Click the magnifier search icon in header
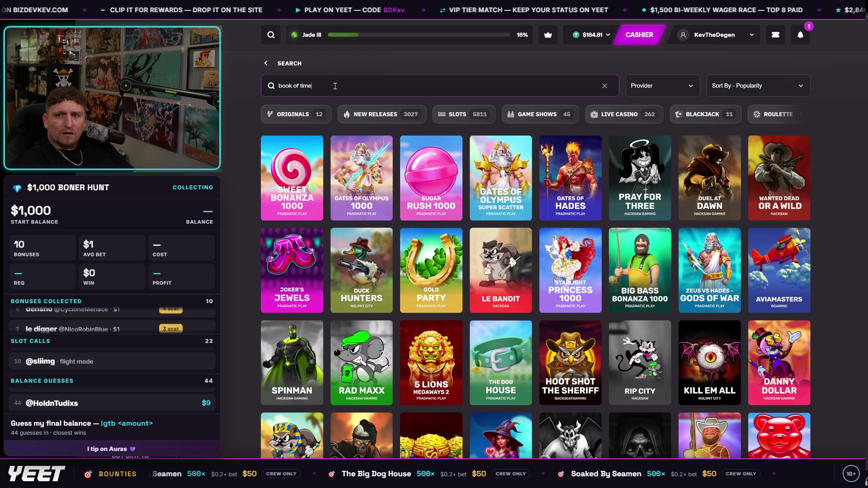The height and width of the screenshot is (488, 868). pos(271,35)
